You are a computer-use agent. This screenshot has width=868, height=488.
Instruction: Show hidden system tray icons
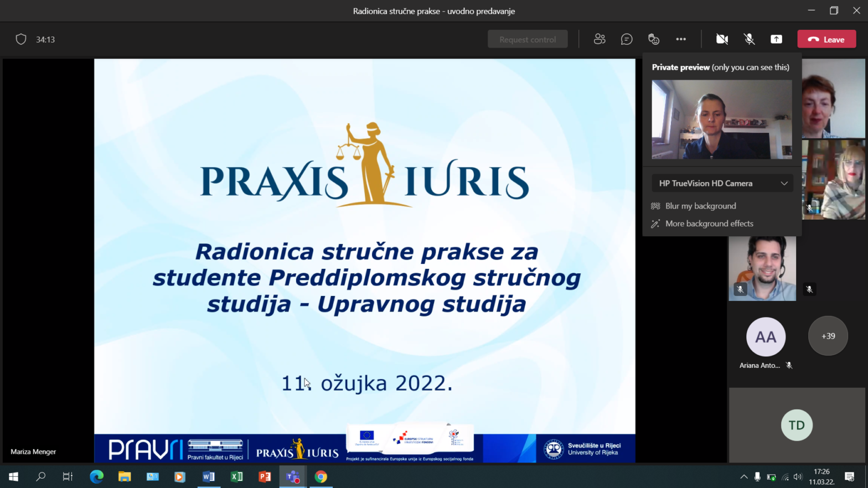pos(743,476)
